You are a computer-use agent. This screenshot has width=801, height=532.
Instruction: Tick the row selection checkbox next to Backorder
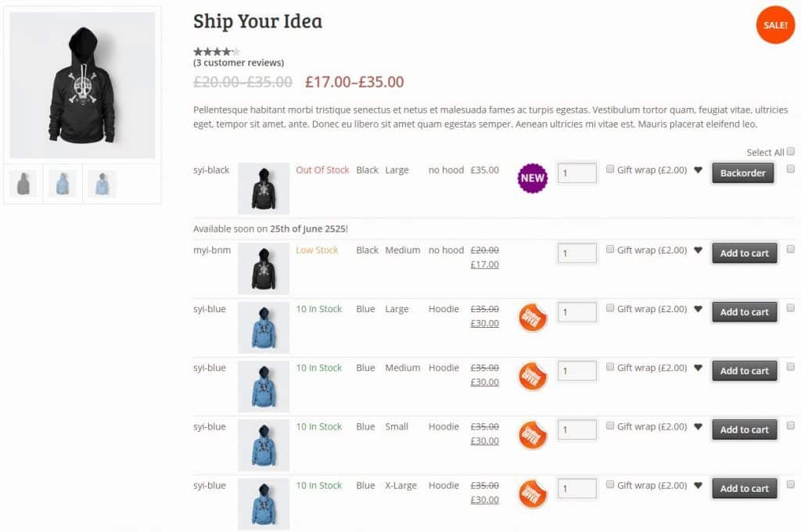792,170
